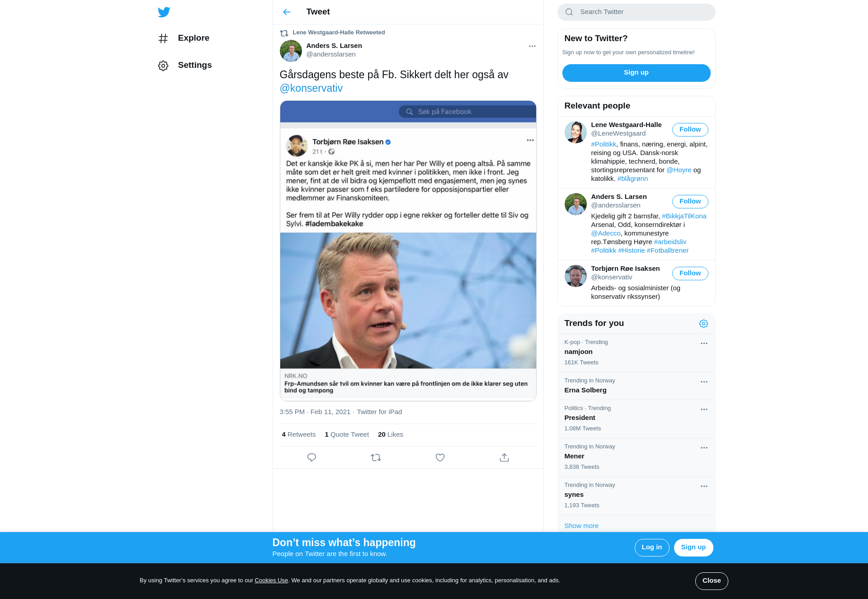
Task: Click Sign up on bottom banner
Action: tap(693, 547)
